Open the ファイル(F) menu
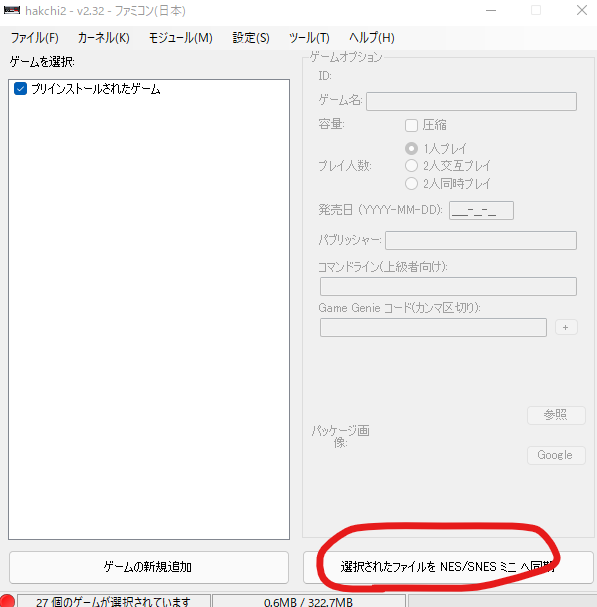Viewport: 597px width, 607px height. tap(34, 38)
